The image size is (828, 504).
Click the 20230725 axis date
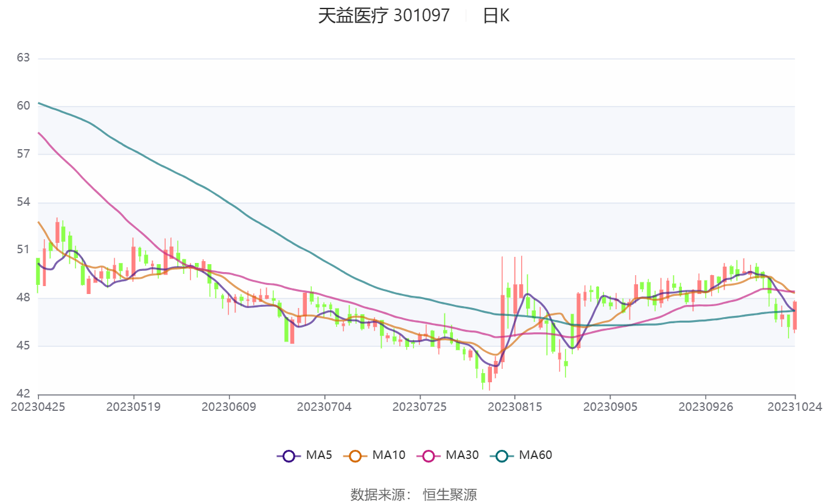(419, 407)
